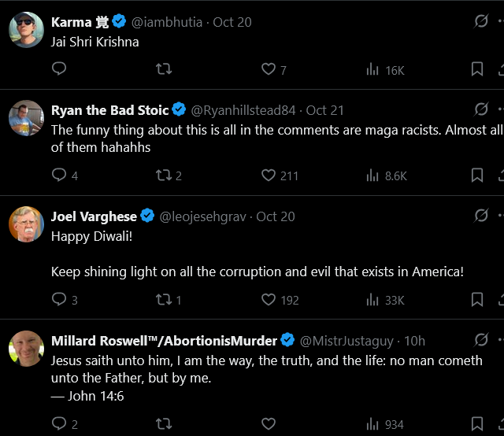
Task: Like Millard Roswell's John 14:6 post
Action: click(x=269, y=423)
